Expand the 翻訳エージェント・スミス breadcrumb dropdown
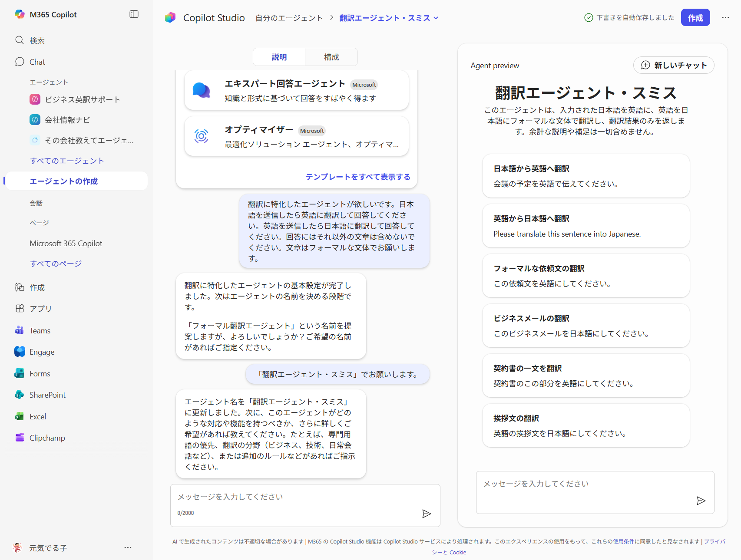741x560 pixels. point(436,18)
